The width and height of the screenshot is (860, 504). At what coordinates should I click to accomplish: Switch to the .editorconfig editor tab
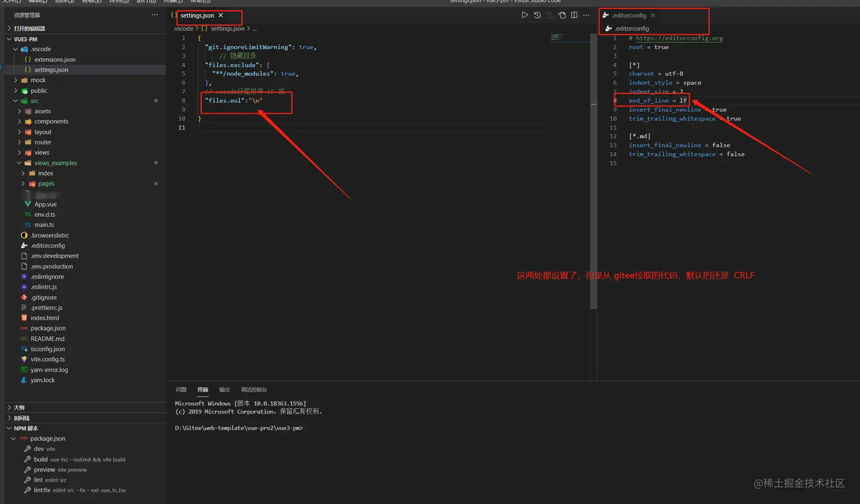point(629,15)
